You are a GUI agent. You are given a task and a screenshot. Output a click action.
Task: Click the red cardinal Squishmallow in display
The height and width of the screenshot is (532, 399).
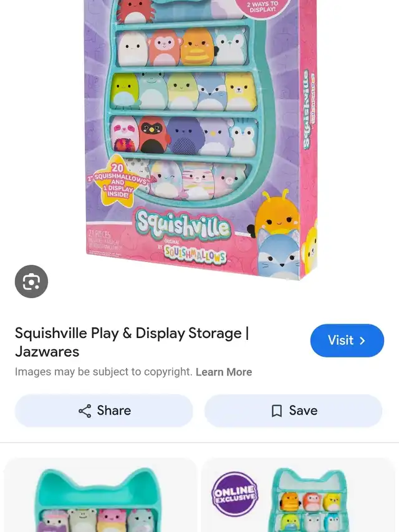pos(153,134)
